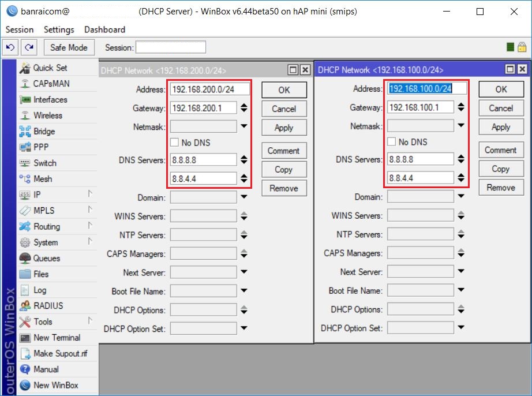Open the Session menu

click(20, 29)
